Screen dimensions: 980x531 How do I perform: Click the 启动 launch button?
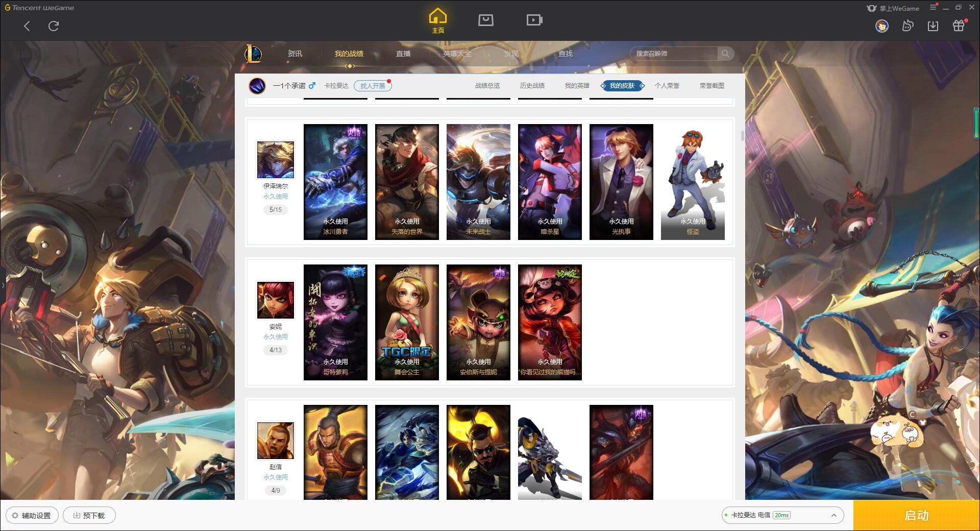pos(917,516)
